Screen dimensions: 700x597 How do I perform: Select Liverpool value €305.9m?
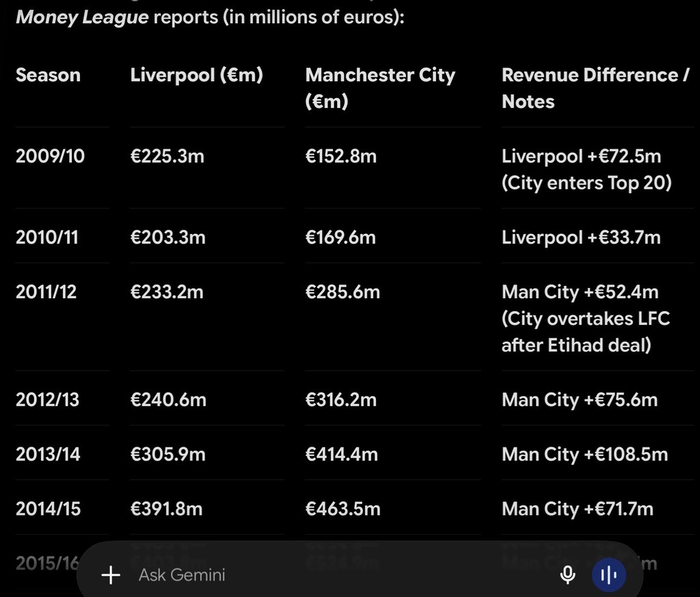click(x=168, y=455)
